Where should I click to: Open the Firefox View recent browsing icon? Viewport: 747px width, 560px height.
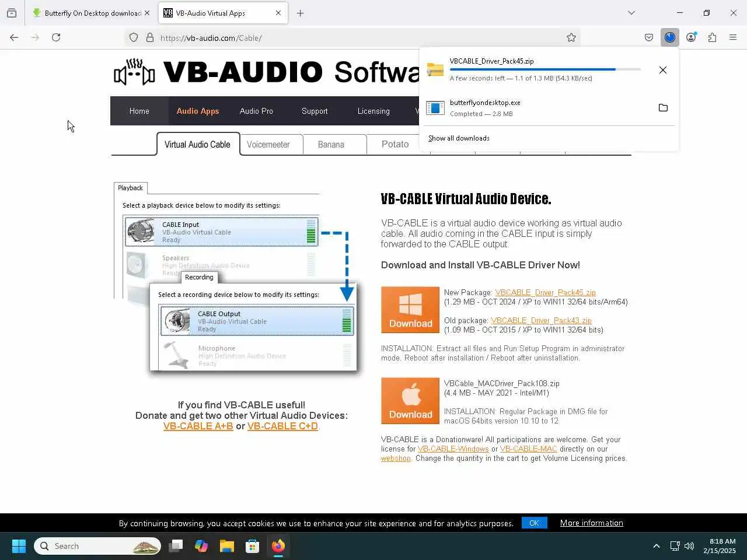pos(12,13)
